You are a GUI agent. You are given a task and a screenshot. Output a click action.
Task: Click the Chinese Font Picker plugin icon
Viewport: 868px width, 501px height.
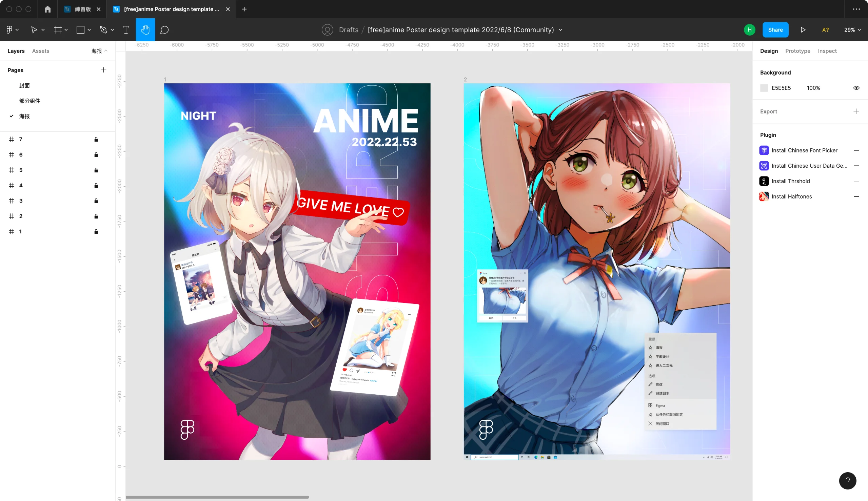[764, 150]
